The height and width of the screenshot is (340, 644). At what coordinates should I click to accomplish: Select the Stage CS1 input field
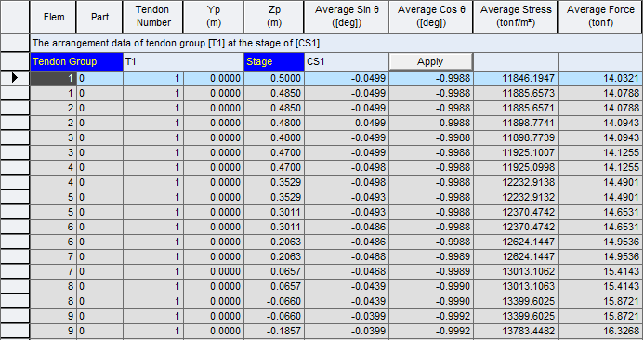point(347,61)
